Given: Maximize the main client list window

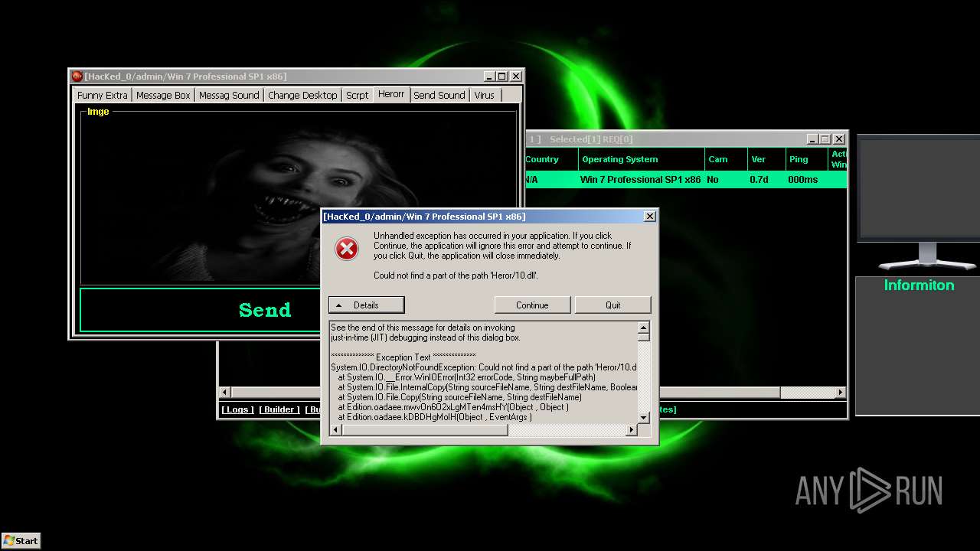Looking at the screenshot, I should 825,139.
